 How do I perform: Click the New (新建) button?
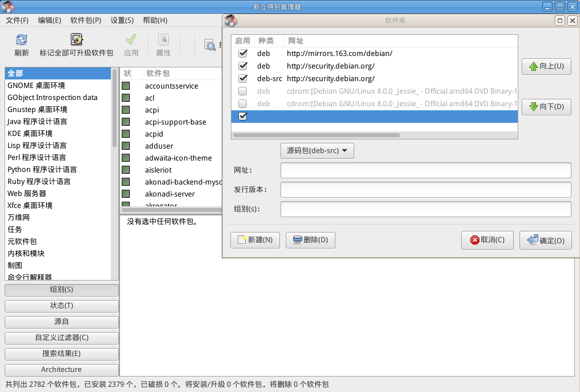pos(255,240)
